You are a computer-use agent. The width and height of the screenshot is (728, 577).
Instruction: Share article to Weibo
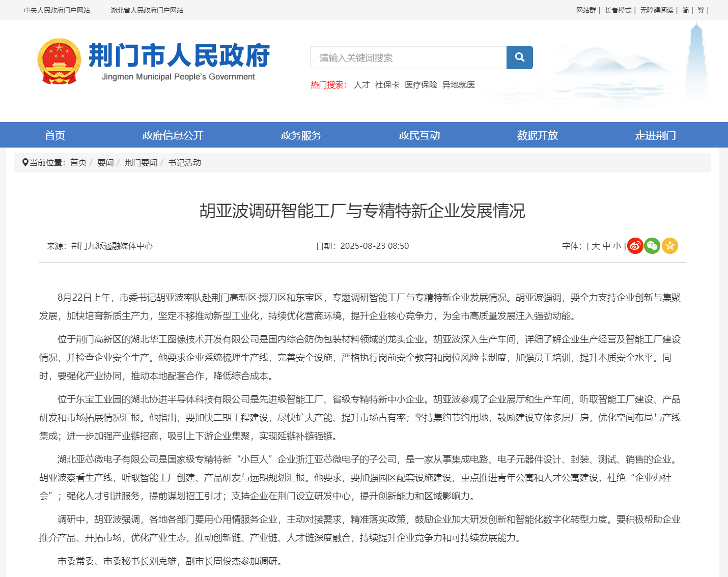[635, 246]
